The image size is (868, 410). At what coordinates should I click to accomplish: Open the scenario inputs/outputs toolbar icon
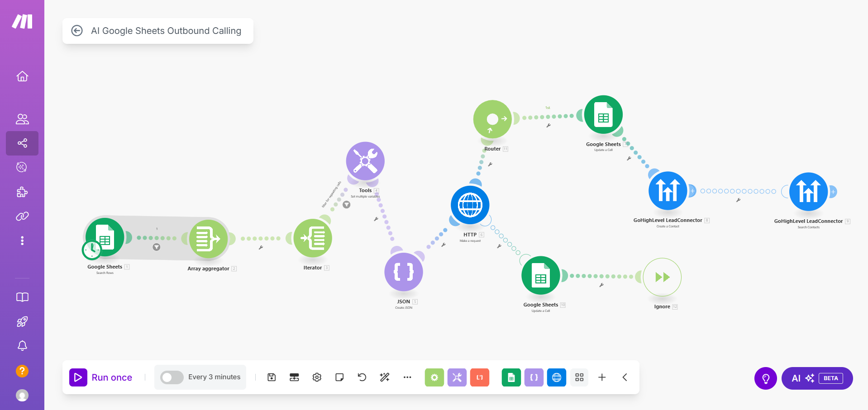[x=294, y=377]
